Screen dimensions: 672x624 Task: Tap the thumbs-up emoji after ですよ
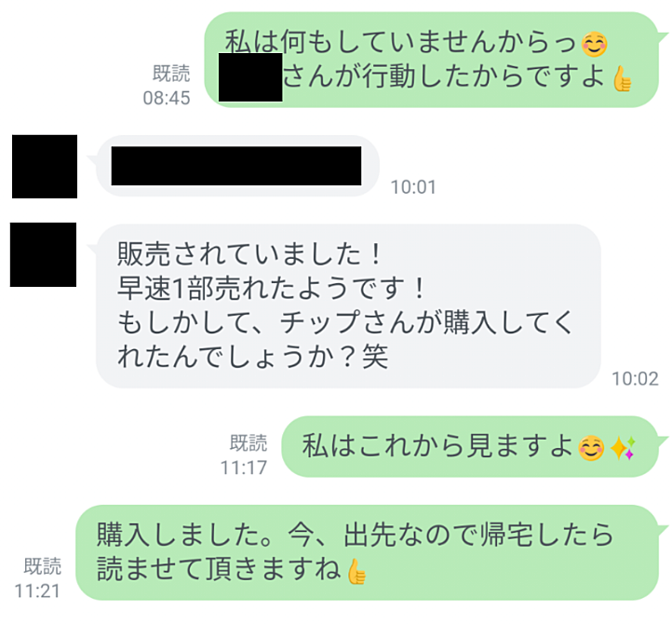[622, 78]
